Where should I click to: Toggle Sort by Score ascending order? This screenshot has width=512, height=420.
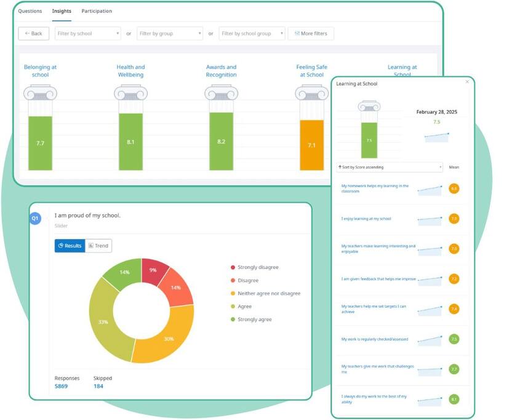tap(389, 167)
